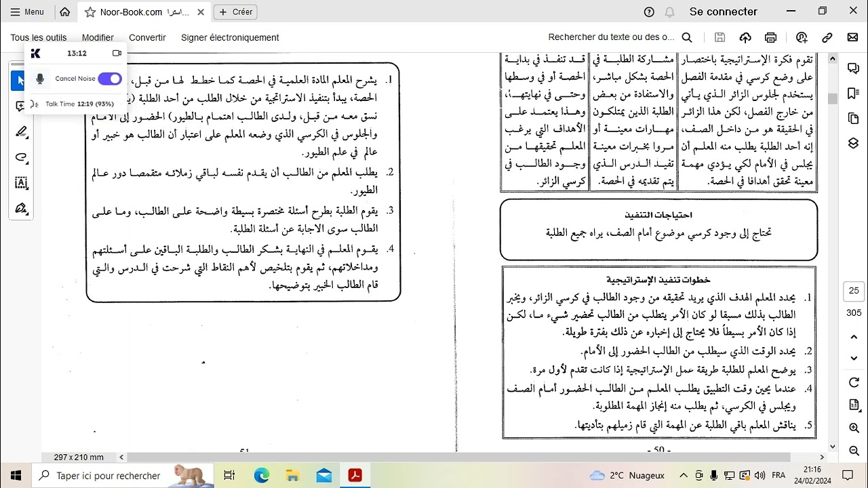This screenshot has width=868, height=488.
Task: Click the page number 25 field
Action: point(854,291)
